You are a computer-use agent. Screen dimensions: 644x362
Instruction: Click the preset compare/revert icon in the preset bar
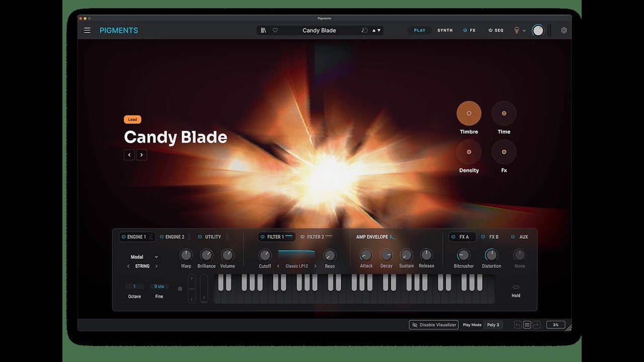364,30
